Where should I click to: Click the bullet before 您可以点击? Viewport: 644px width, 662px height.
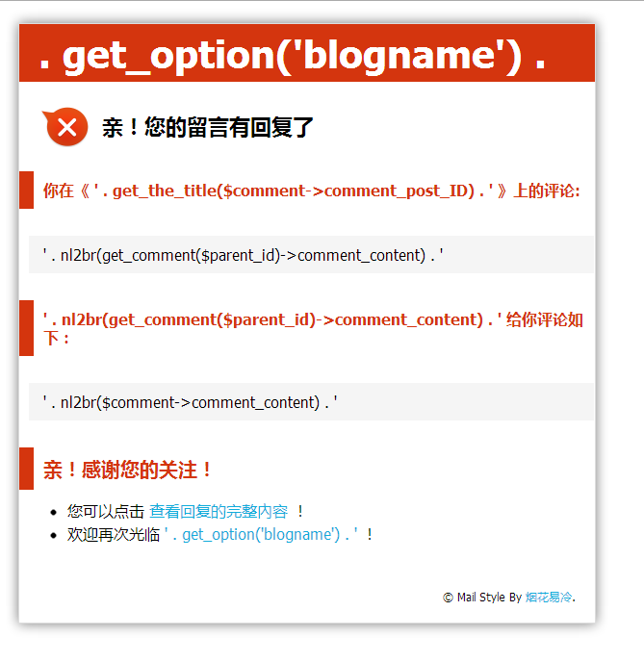click(53, 513)
